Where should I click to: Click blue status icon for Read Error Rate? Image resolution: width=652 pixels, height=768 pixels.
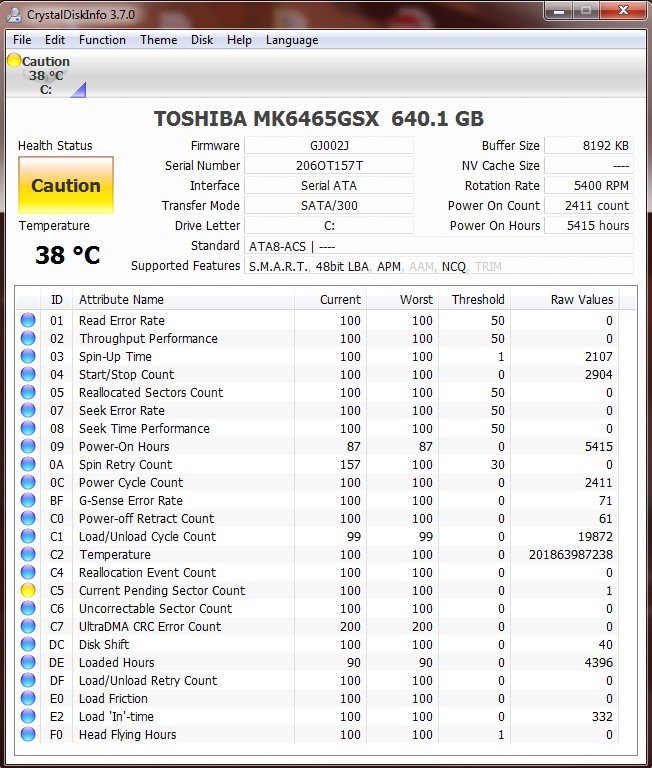point(28,320)
